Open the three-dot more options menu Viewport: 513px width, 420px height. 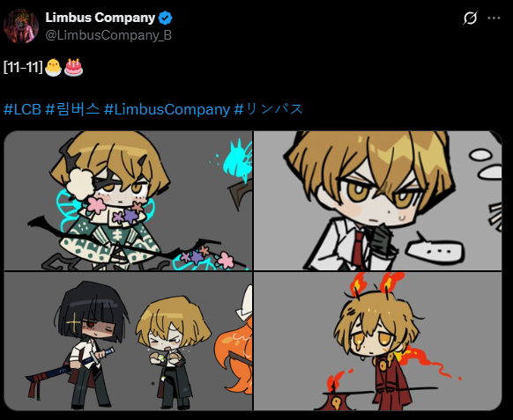coord(494,18)
